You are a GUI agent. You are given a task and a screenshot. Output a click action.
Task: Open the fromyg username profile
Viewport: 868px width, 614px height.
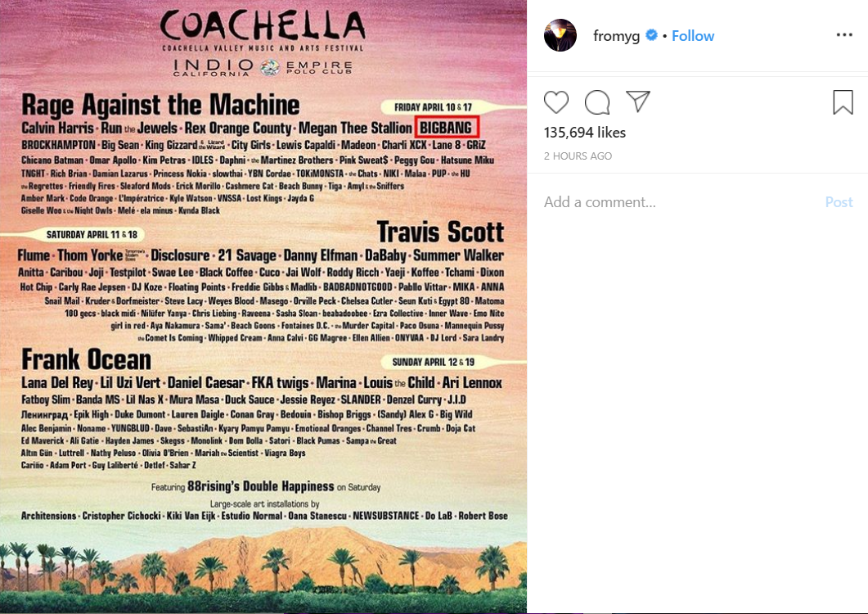click(616, 36)
